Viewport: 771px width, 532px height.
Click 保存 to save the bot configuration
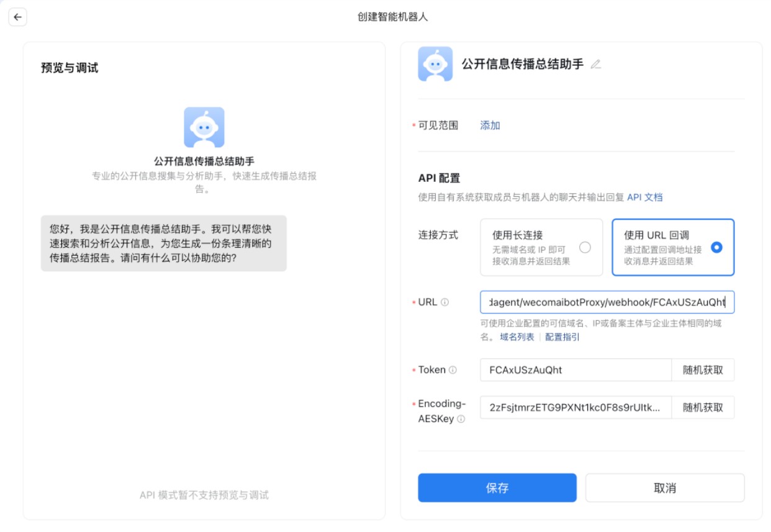pos(498,487)
